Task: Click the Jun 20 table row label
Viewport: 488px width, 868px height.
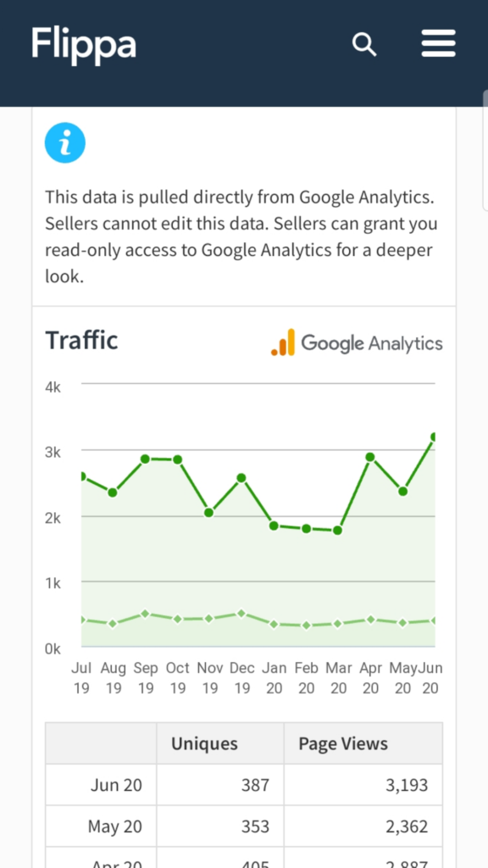Action: point(116,785)
